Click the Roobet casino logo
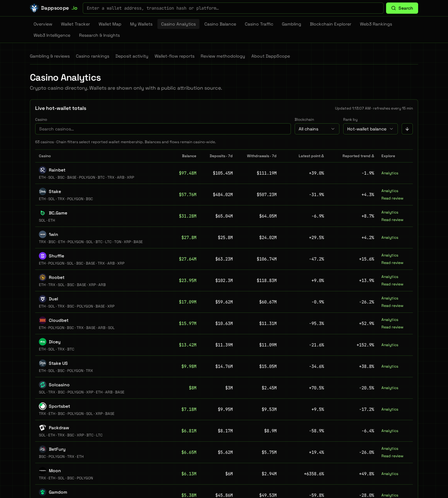Screen dimensions: 448x498 pos(43,277)
